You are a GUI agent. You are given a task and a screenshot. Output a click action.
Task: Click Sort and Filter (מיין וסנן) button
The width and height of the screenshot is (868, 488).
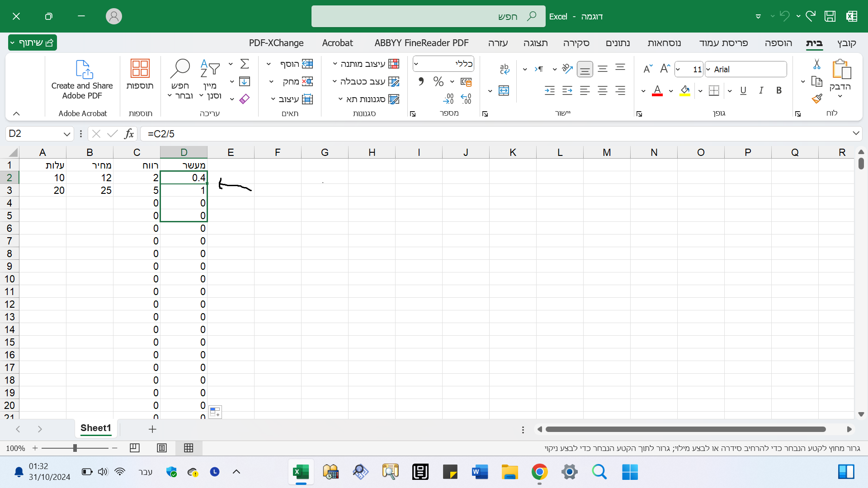pos(210,79)
